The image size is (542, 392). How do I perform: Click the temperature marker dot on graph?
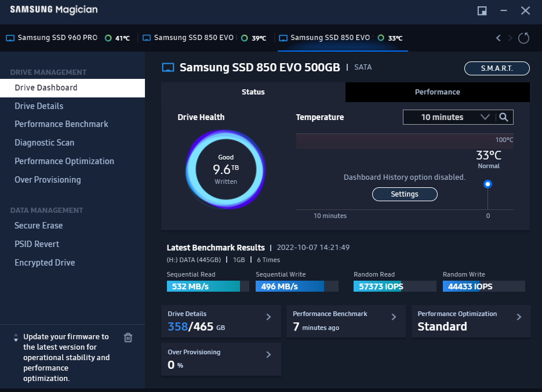(488, 184)
